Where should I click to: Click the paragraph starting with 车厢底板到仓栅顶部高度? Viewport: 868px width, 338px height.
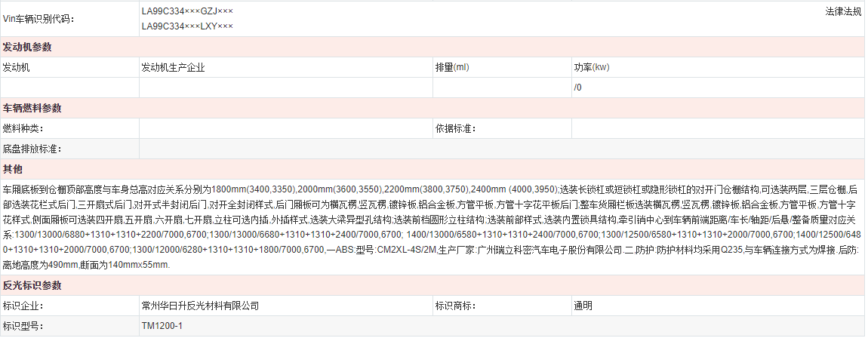click(x=430, y=226)
